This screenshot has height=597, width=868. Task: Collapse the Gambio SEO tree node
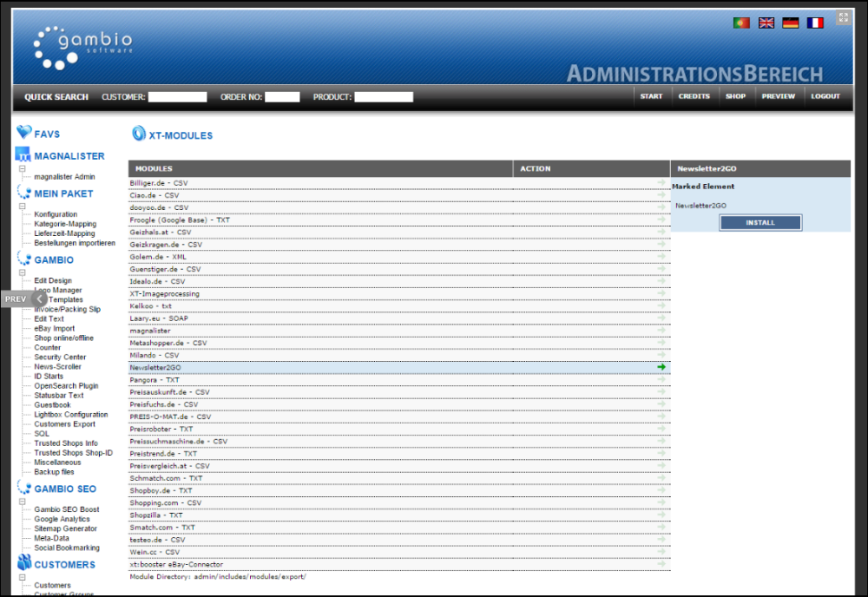(23, 502)
